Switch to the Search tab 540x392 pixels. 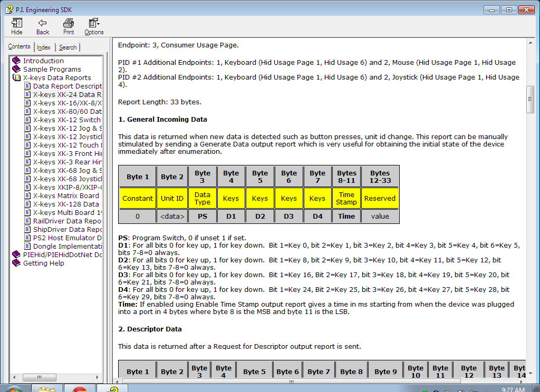(67, 47)
